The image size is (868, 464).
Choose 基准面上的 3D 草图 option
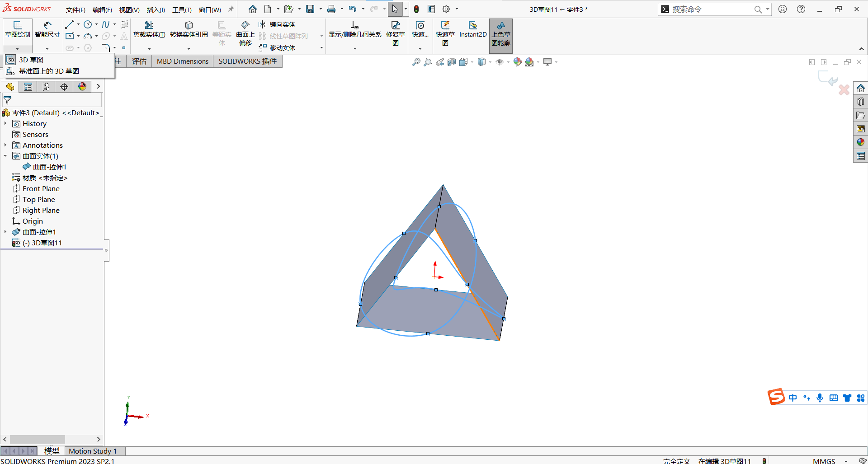[49, 71]
